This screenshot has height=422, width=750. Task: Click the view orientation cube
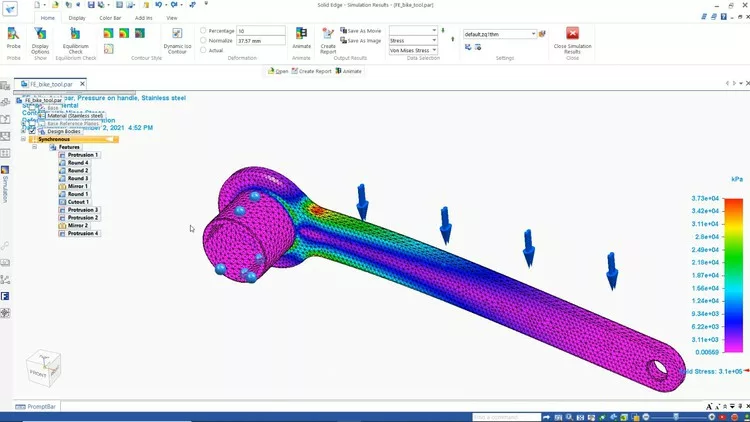(x=44, y=367)
